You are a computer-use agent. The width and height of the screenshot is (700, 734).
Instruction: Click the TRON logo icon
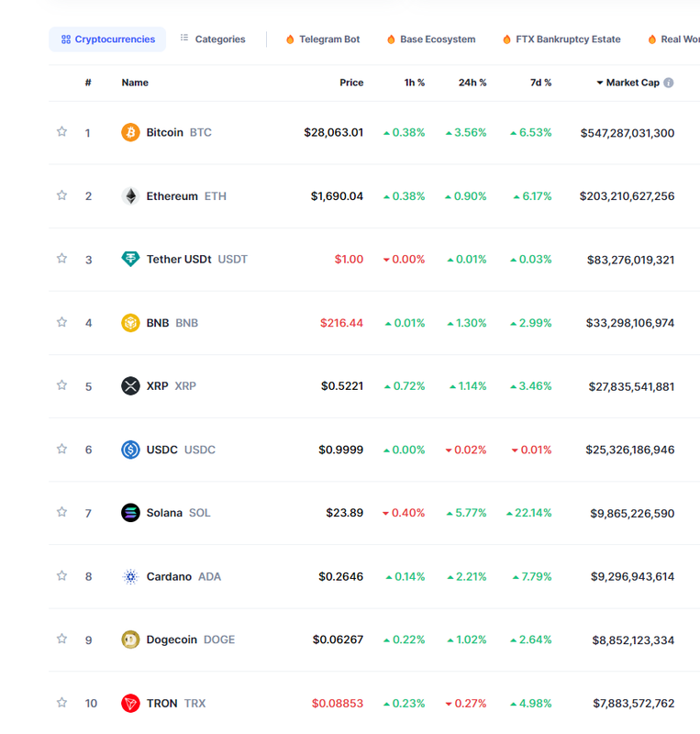130,704
